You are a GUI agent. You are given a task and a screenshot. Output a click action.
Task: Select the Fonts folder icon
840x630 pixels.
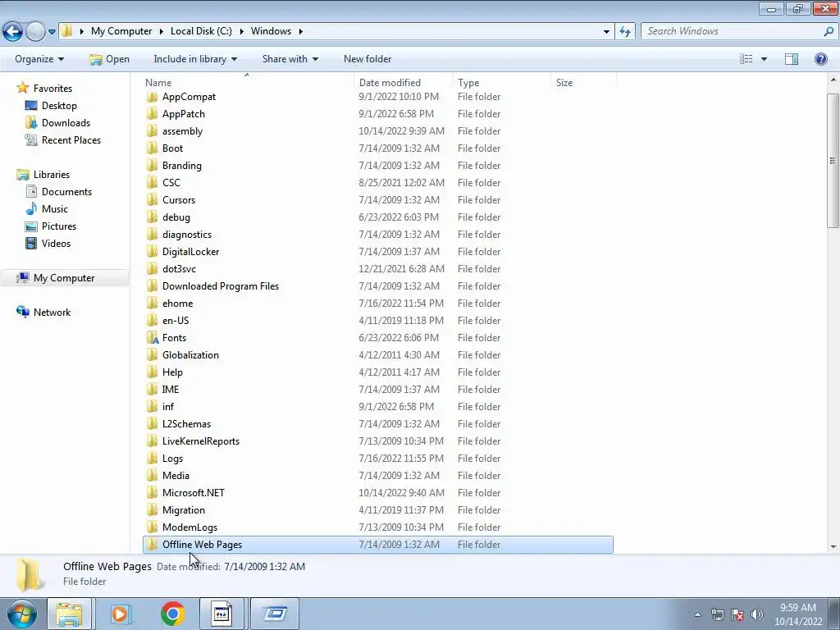click(152, 338)
